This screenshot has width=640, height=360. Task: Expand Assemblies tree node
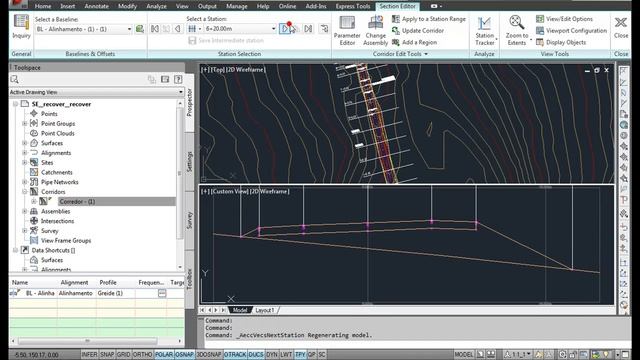[x=24, y=211]
